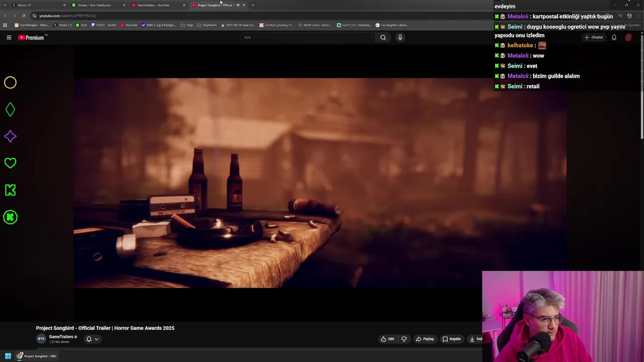Viewport: 644px width, 362px height.
Task: Click the Oluştur create button
Action: (594, 37)
